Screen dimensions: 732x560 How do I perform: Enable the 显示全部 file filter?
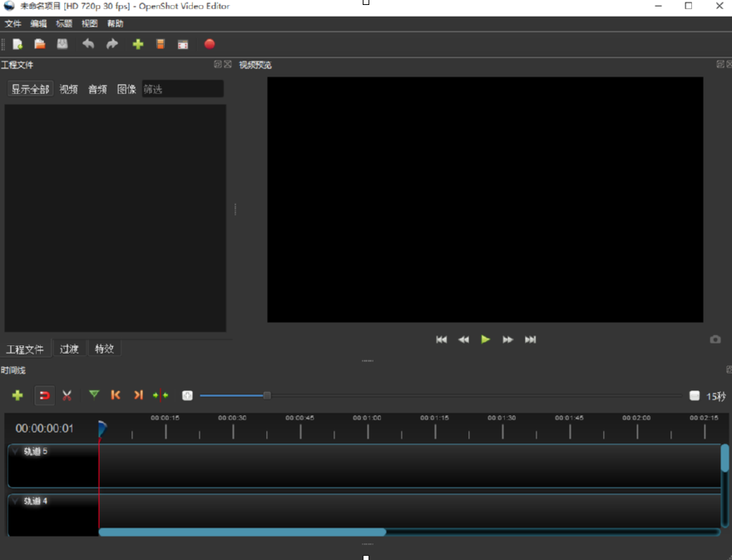30,89
